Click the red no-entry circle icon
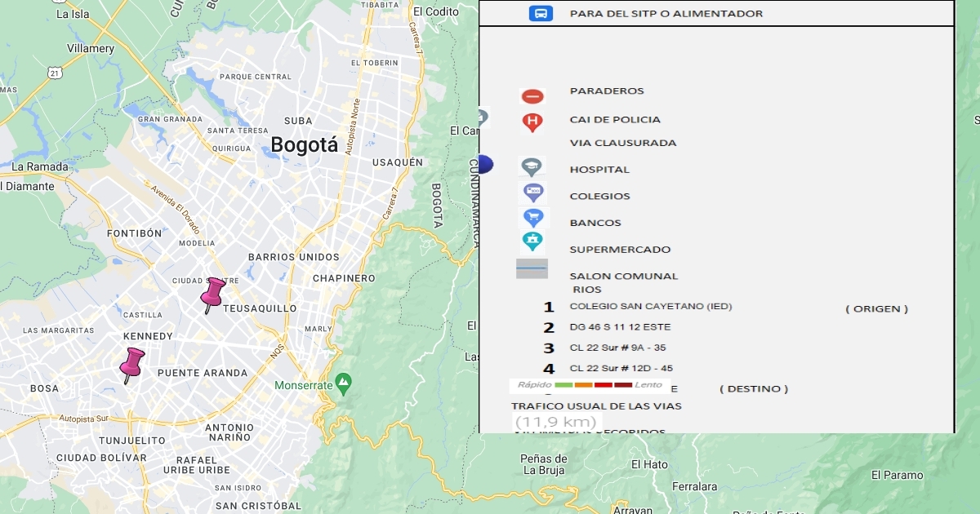Screen dimensions: 980x514 click(x=532, y=97)
